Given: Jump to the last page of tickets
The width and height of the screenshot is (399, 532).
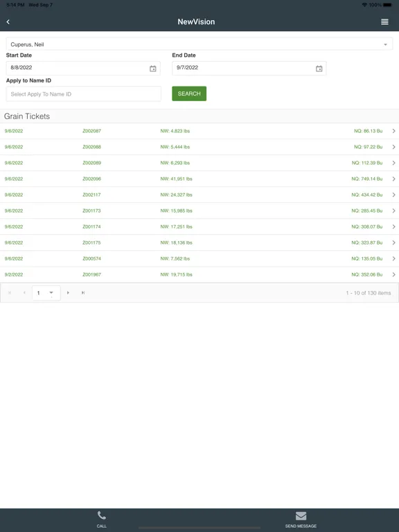Looking at the screenshot, I should tap(83, 292).
